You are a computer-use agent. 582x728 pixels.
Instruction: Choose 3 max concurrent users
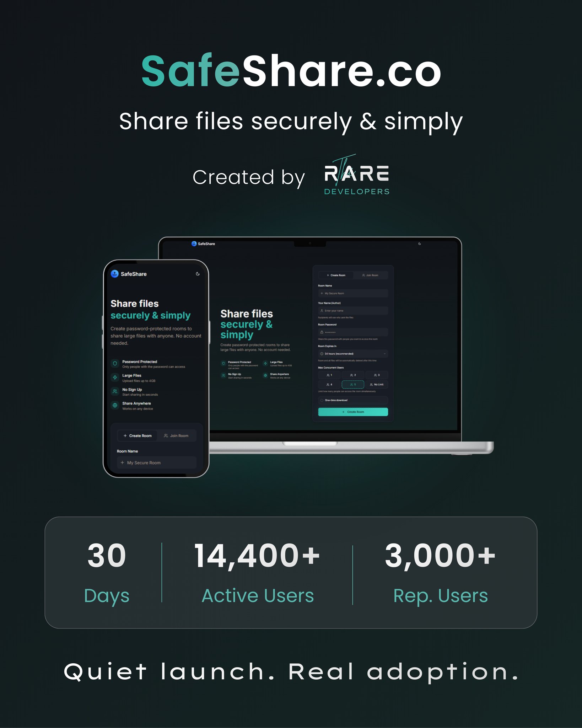(377, 375)
